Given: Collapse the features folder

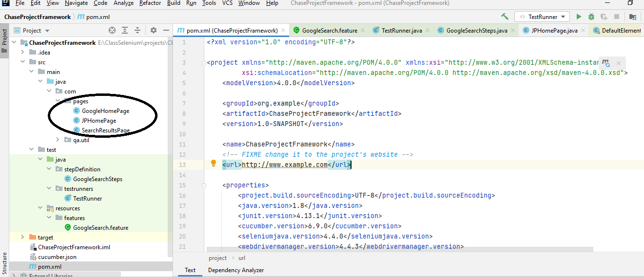Looking at the screenshot, I should click(49, 218).
